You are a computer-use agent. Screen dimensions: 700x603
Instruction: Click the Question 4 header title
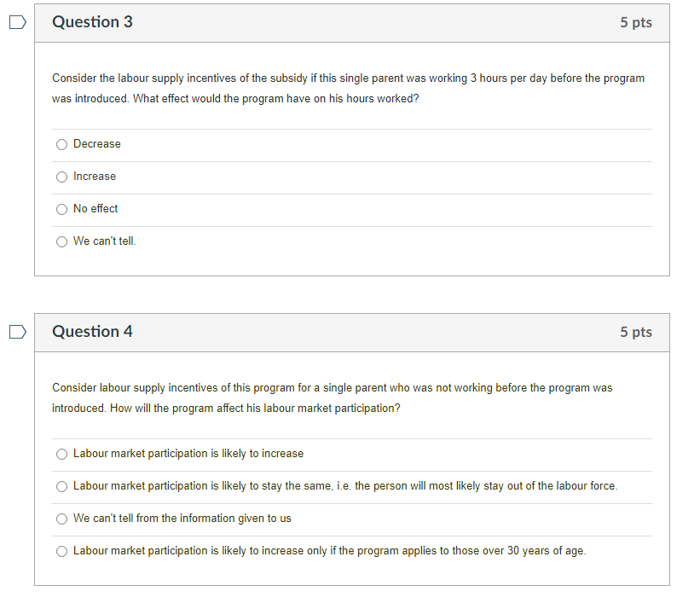(92, 332)
